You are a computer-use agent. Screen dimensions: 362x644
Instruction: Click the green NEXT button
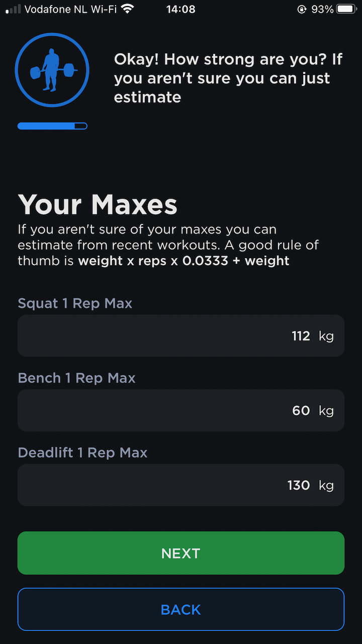coord(181,553)
